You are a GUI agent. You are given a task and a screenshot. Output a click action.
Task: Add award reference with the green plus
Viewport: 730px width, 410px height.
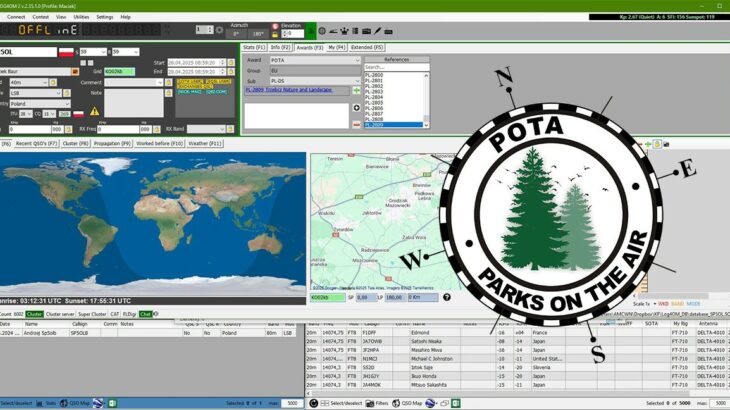[x=356, y=90]
